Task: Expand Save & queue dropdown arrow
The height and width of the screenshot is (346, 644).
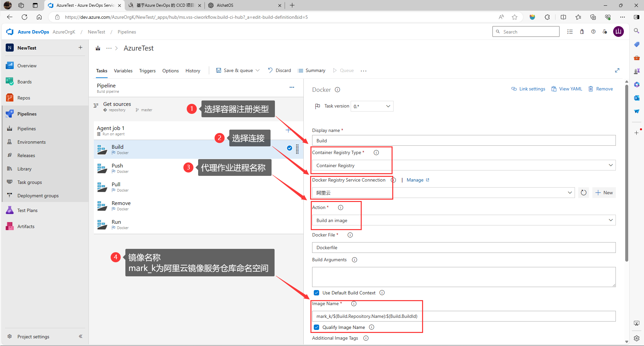Action: [x=257, y=70]
